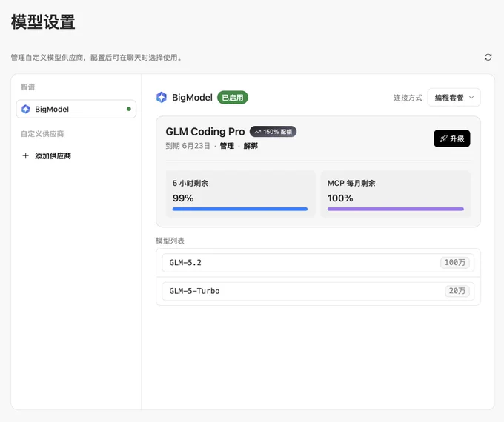Viewport: 504px width, 422px height.
Task: Click the rocket icon on upgrade button
Action: pyautogui.click(x=443, y=138)
